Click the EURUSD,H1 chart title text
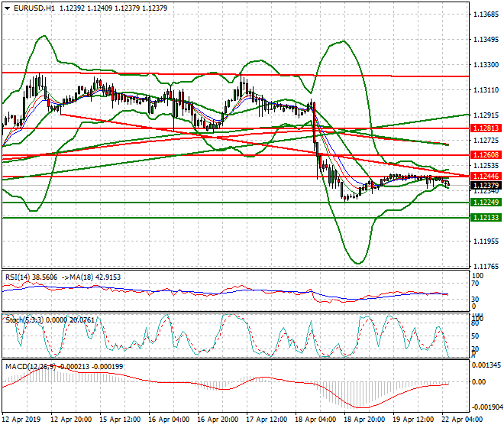The height and width of the screenshot is (428, 504). pyautogui.click(x=34, y=8)
